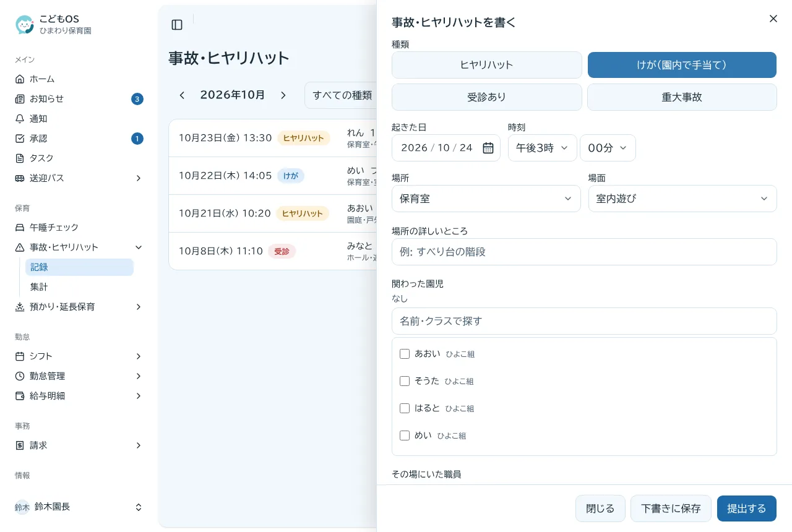Expand the 給与明細 chevron

[139, 396]
